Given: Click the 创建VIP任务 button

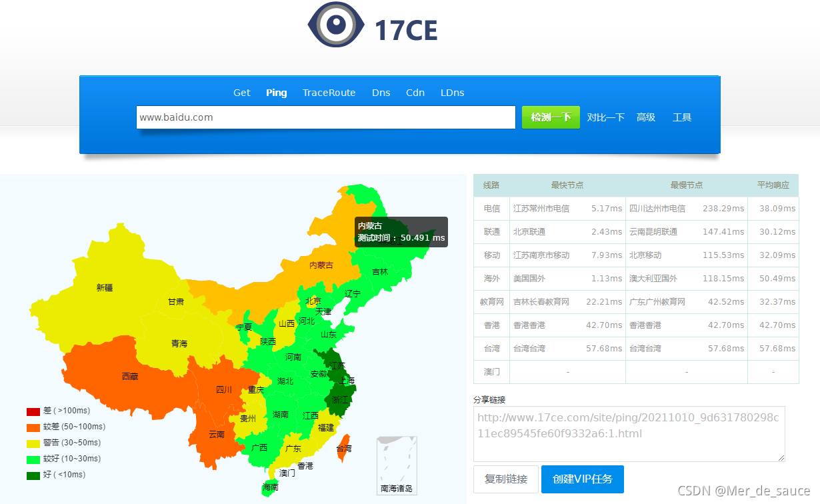Looking at the screenshot, I should (583, 479).
